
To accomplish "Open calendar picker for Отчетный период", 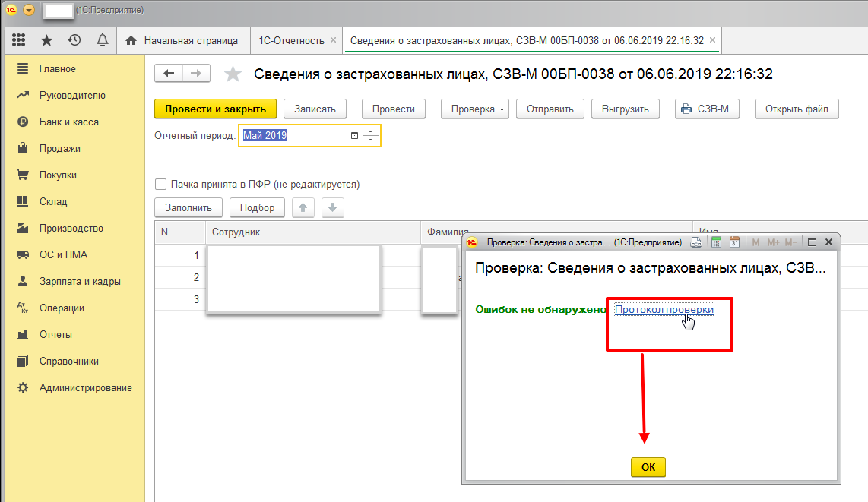I will click(353, 136).
